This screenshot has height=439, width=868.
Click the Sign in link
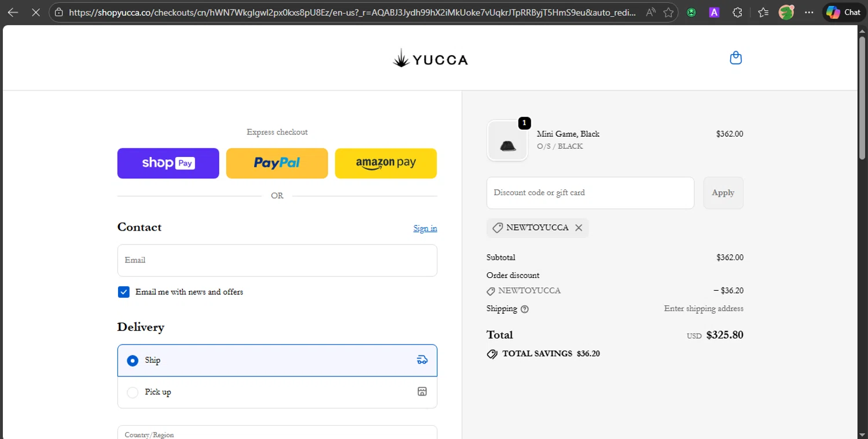(425, 228)
